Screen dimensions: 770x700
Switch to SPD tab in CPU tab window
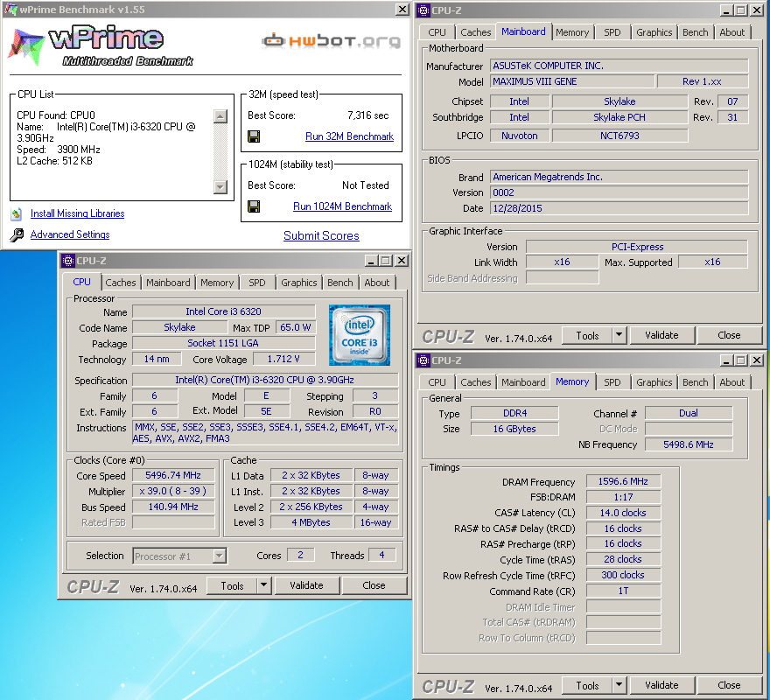(x=257, y=283)
